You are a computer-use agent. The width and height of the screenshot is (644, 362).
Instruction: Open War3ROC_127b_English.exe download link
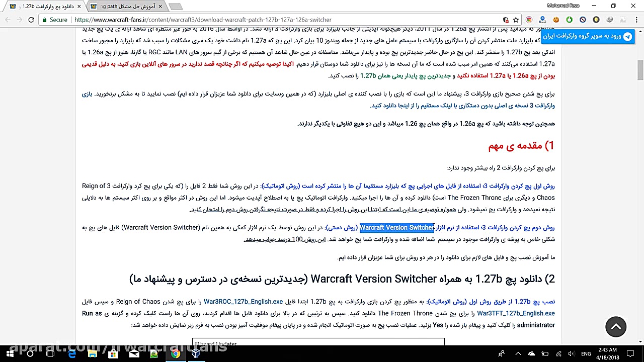[x=243, y=302]
